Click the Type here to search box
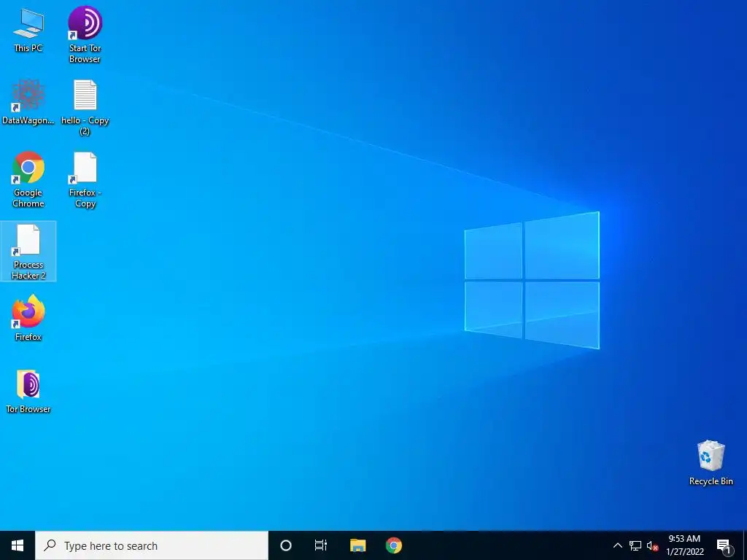This screenshot has width=747, height=560. [152, 545]
